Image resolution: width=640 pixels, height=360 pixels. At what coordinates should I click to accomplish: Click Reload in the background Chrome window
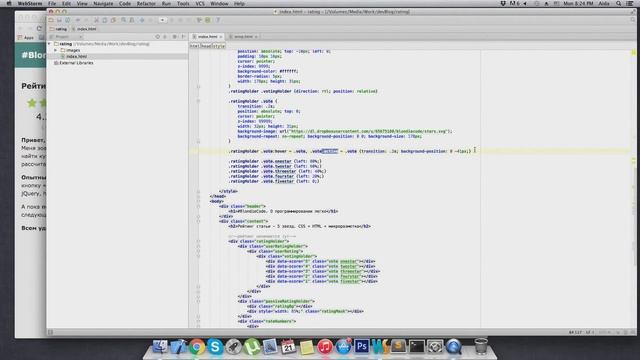pos(39,28)
